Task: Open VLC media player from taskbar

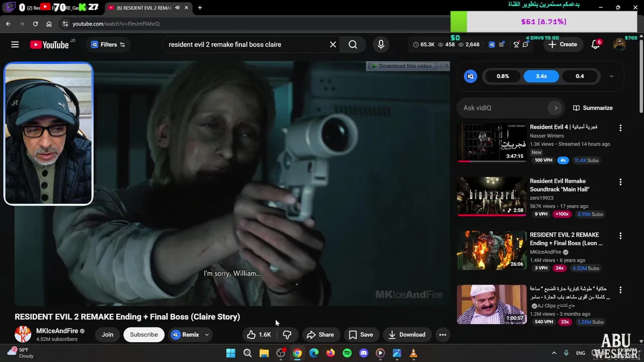Action: 414,353
